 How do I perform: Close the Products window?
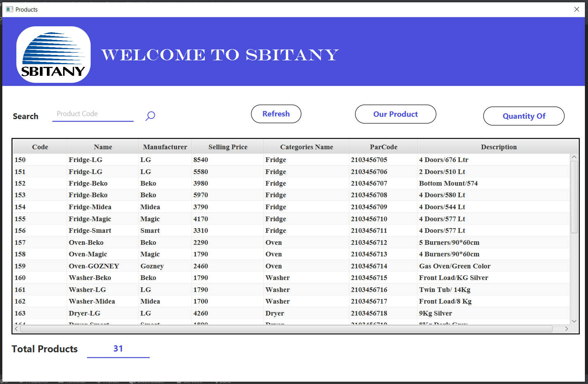[576, 9]
